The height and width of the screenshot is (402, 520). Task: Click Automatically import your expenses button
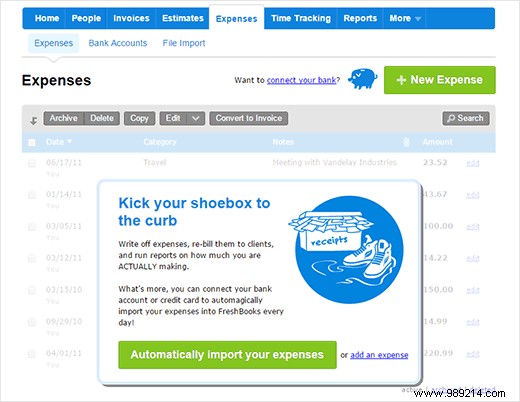click(x=227, y=355)
